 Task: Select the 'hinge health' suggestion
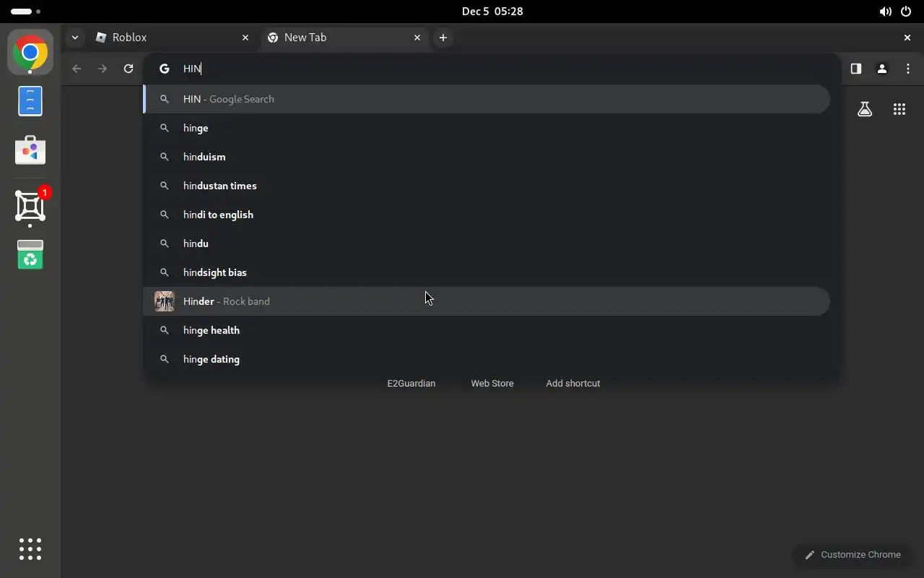487,330
